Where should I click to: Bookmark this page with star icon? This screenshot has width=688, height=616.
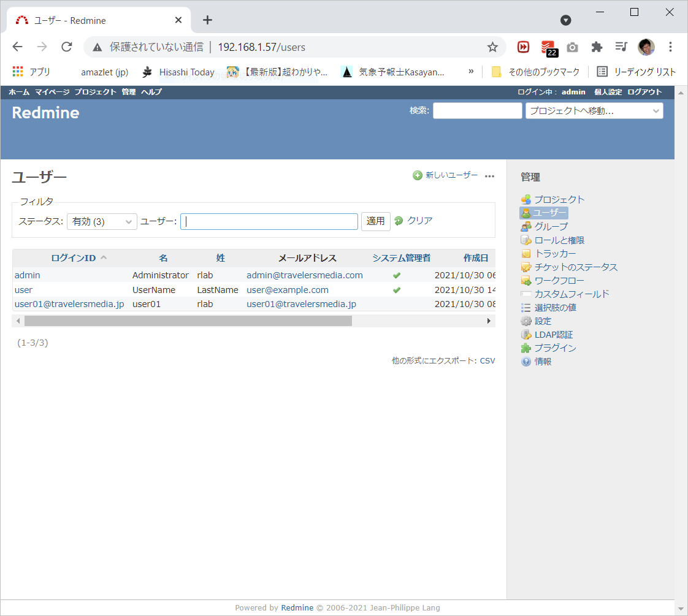point(492,47)
